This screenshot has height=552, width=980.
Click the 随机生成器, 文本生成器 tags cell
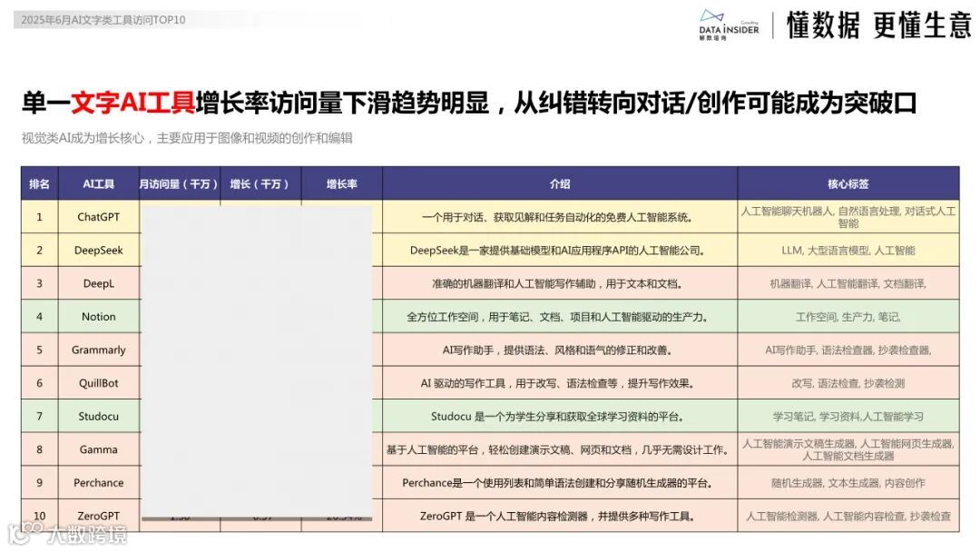point(848,482)
